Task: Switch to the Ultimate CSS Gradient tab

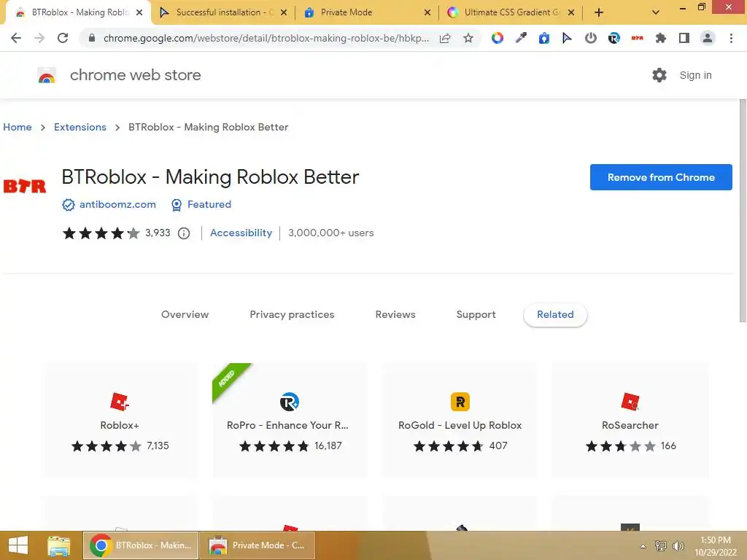Action: coord(511,12)
